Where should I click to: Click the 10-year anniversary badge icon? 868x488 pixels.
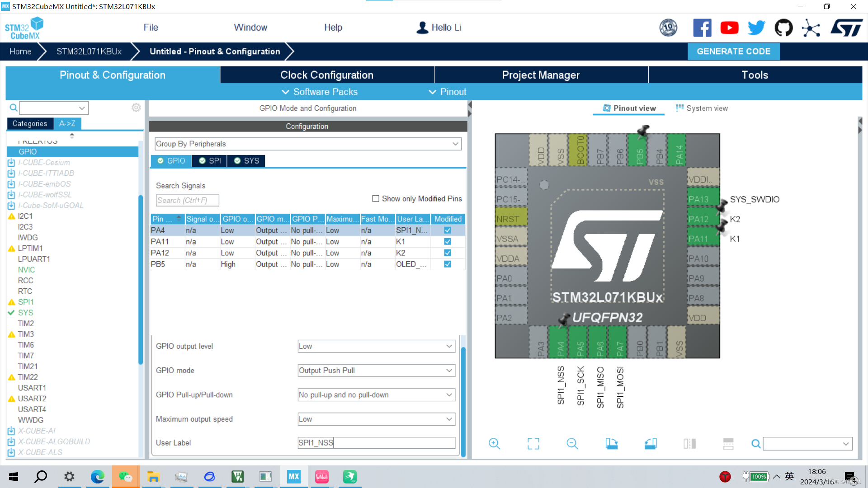pyautogui.click(x=668, y=28)
